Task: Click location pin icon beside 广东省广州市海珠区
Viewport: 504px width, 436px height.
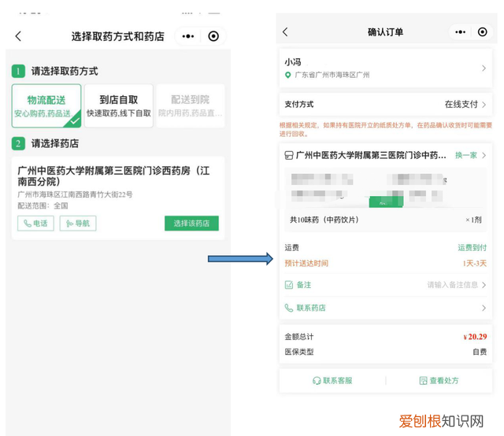Action: 288,76
